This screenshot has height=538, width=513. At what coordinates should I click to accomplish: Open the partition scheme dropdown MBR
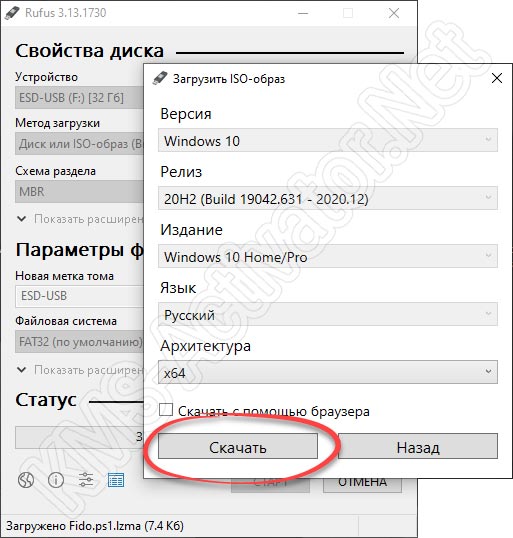(79, 191)
